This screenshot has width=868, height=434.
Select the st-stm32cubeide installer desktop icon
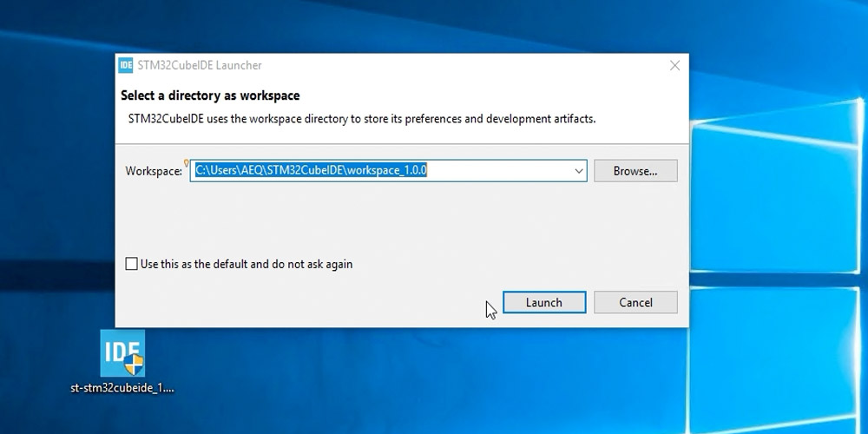click(x=122, y=353)
